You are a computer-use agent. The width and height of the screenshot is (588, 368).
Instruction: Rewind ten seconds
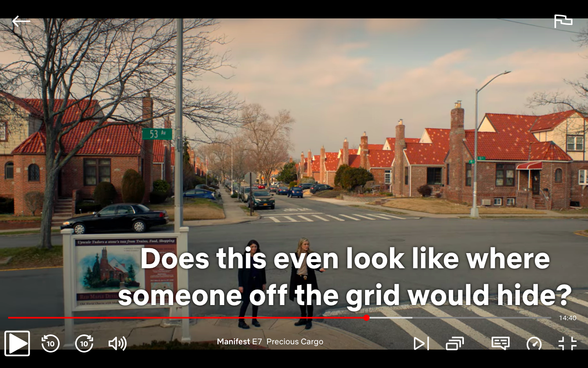click(51, 343)
